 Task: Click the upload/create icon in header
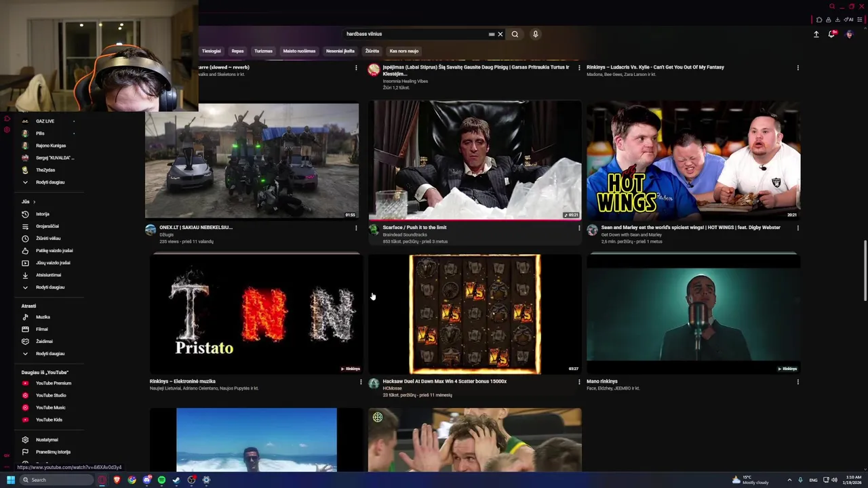point(816,34)
